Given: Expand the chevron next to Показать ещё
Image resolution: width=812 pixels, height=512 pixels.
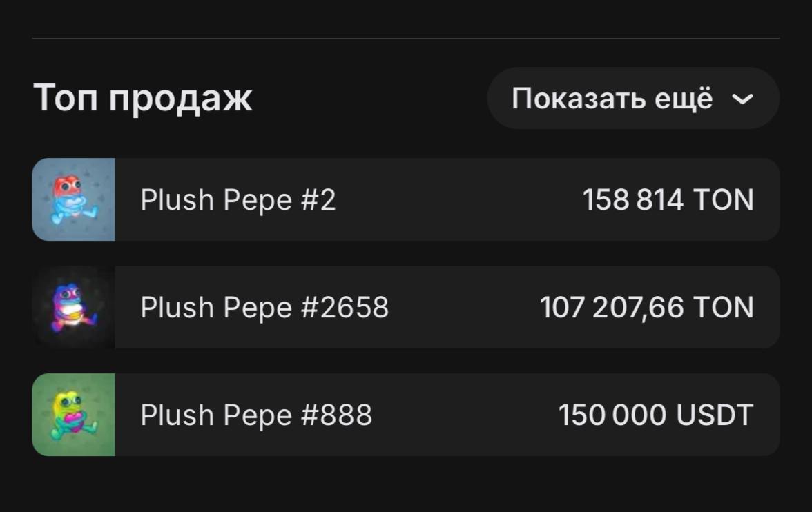Looking at the screenshot, I should [x=742, y=99].
